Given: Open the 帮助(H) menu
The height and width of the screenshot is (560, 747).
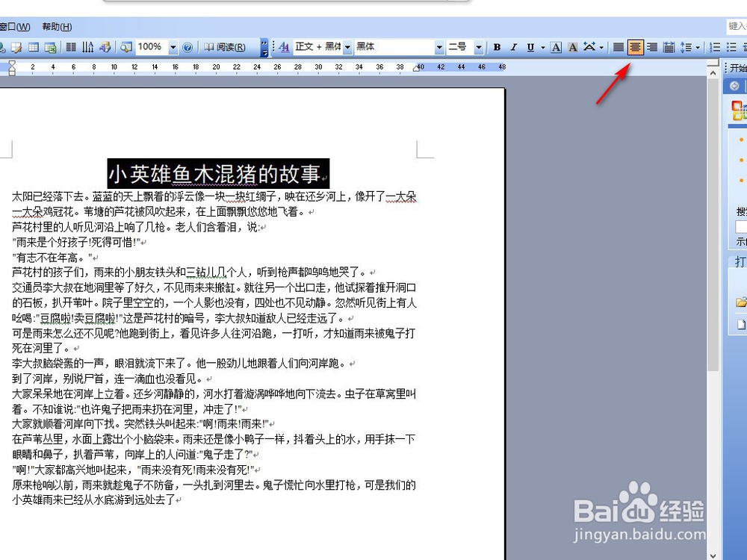Looking at the screenshot, I should tap(58, 27).
